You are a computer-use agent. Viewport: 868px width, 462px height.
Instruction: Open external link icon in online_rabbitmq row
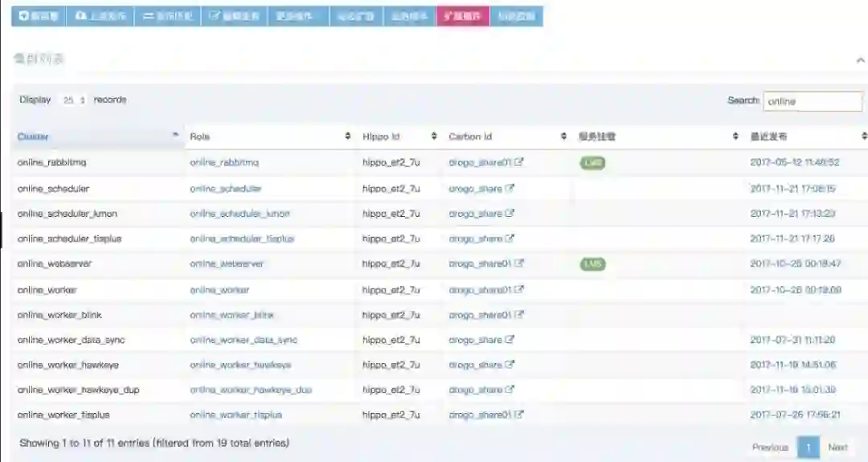pyautogui.click(x=518, y=162)
